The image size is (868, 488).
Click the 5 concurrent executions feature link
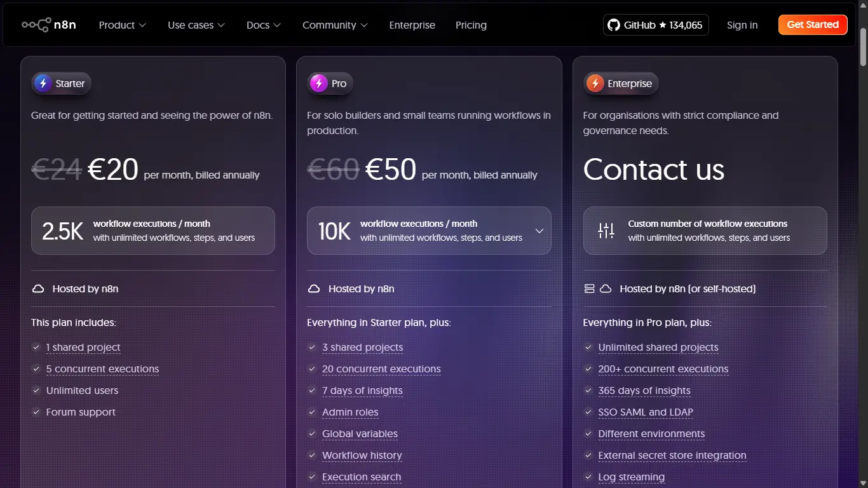(x=102, y=369)
